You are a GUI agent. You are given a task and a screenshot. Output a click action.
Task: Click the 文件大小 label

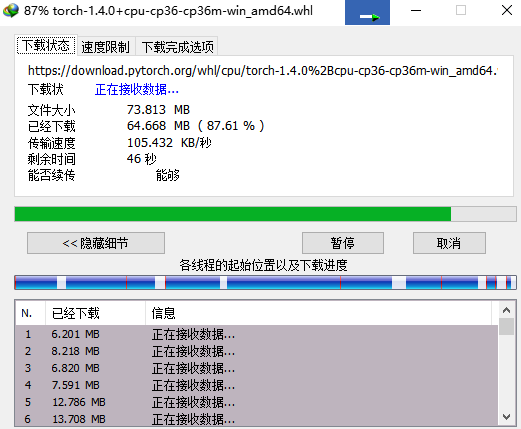(x=52, y=110)
